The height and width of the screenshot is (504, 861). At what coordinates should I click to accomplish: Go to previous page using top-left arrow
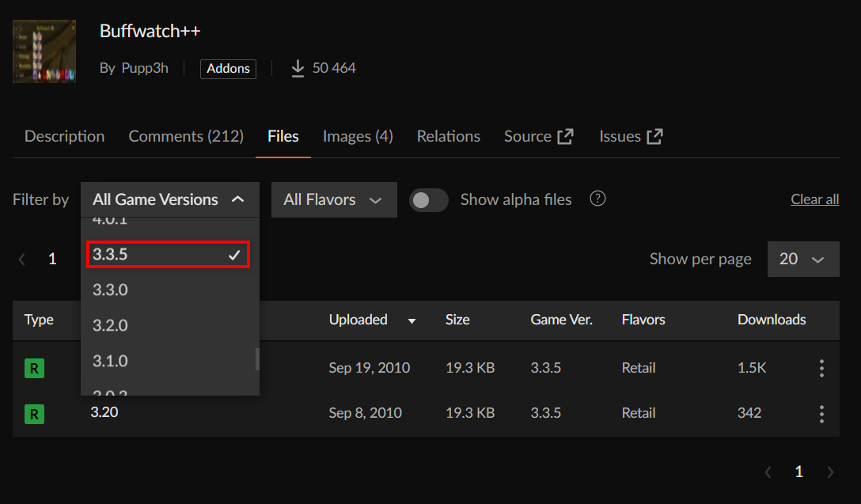22,260
